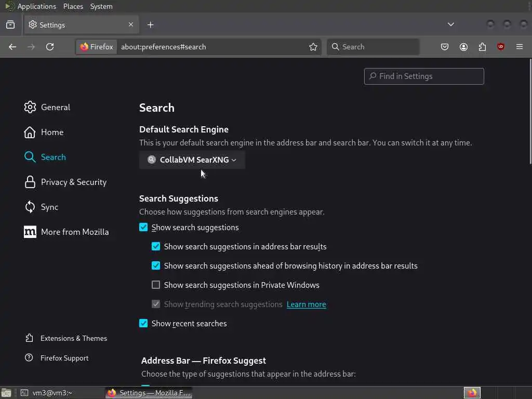The image size is (532, 399).
Task: Open the Firefox account icon
Action: coord(463,47)
